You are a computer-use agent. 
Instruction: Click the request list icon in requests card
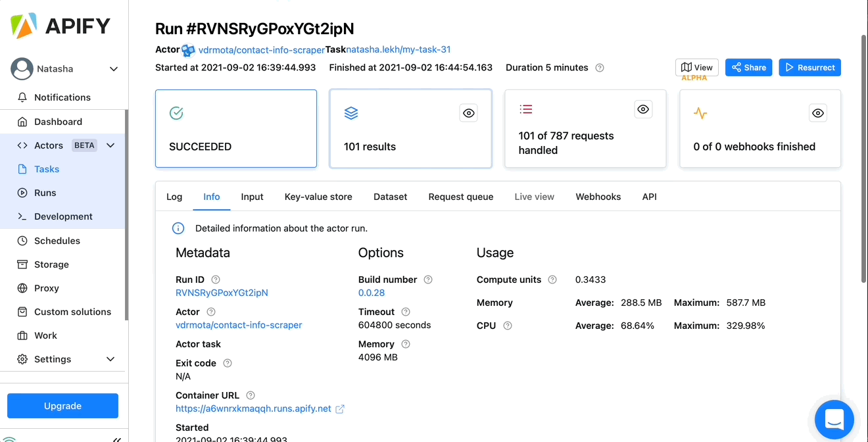(525, 109)
